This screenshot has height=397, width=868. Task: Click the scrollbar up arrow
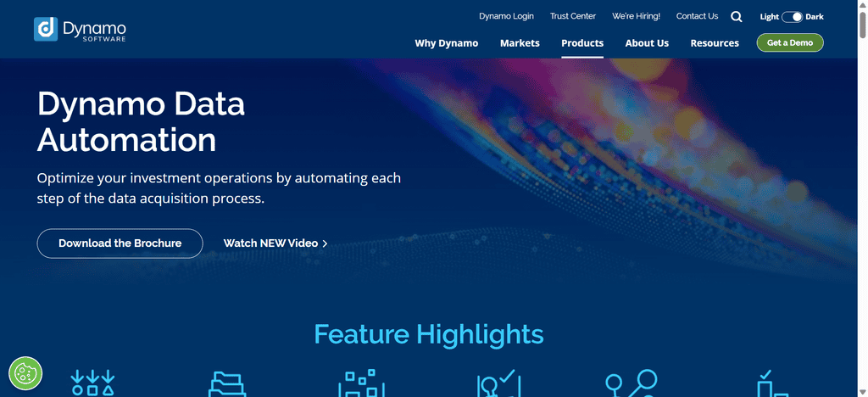click(x=863, y=4)
